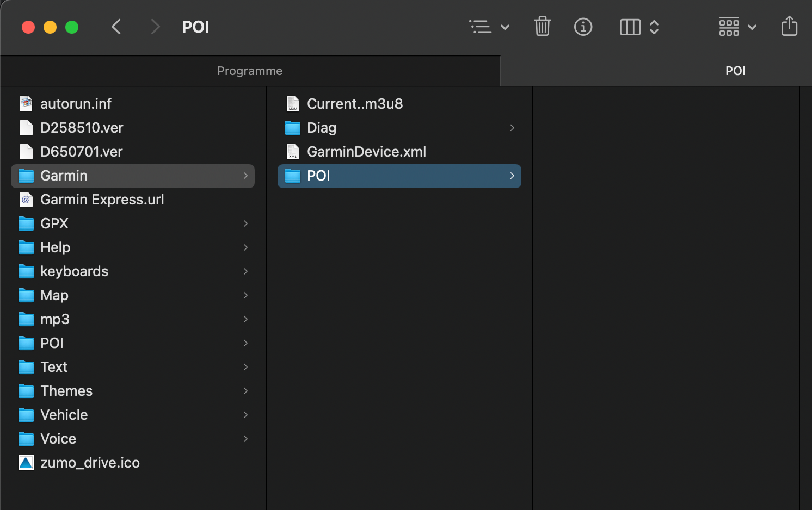This screenshot has height=510, width=812.
Task: Switch to the POI tab
Action: click(x=735, y=71)
